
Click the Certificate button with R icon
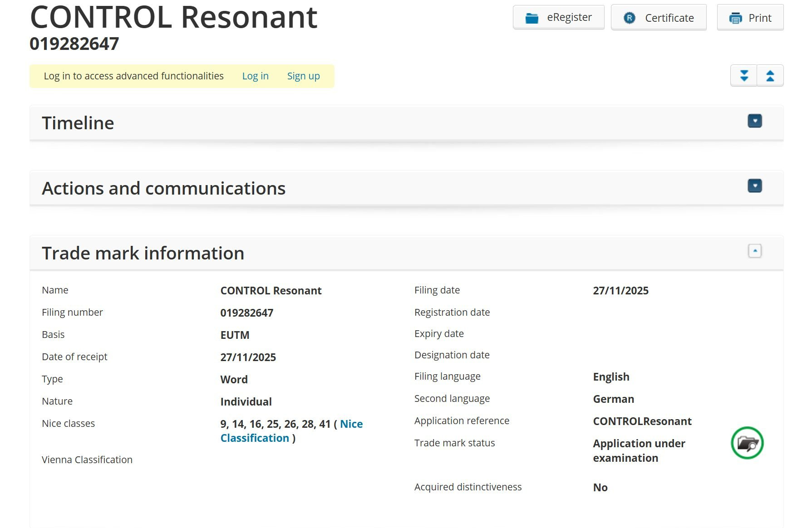tap(658, 18)
